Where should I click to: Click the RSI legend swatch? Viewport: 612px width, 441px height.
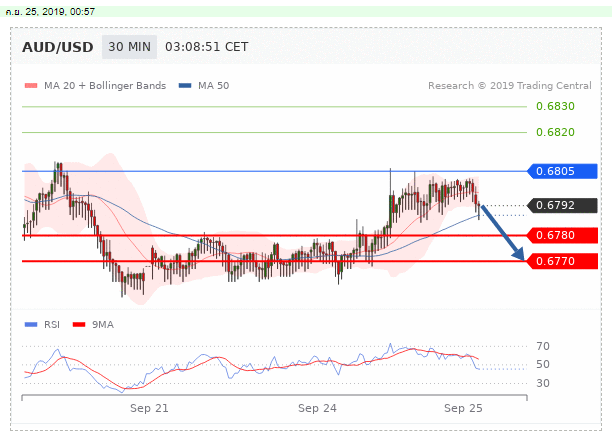coord(31,324)
